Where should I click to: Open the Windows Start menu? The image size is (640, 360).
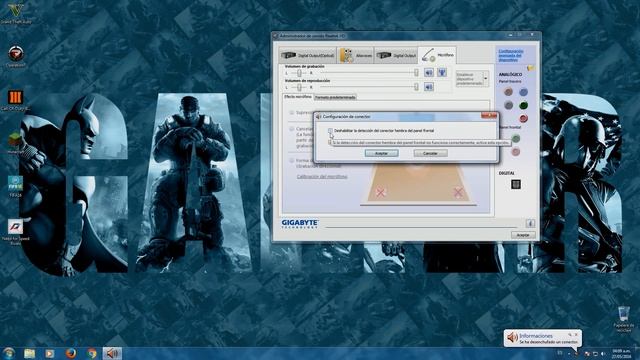[x=8, y=353]
